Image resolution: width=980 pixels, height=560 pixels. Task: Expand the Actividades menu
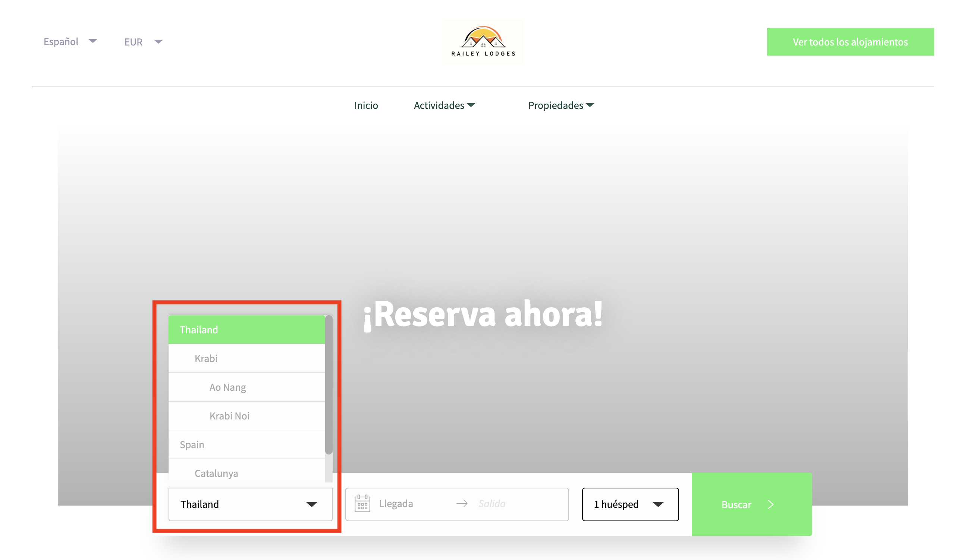pos(444,106)
